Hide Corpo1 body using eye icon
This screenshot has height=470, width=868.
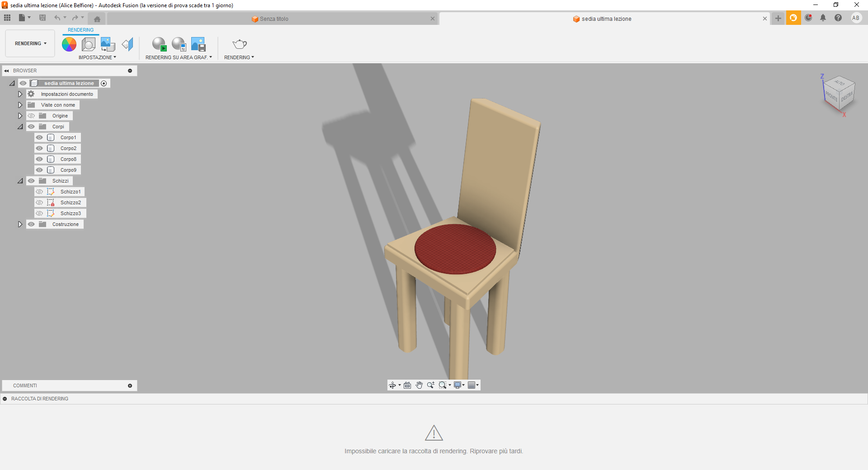tap(40, 137)
